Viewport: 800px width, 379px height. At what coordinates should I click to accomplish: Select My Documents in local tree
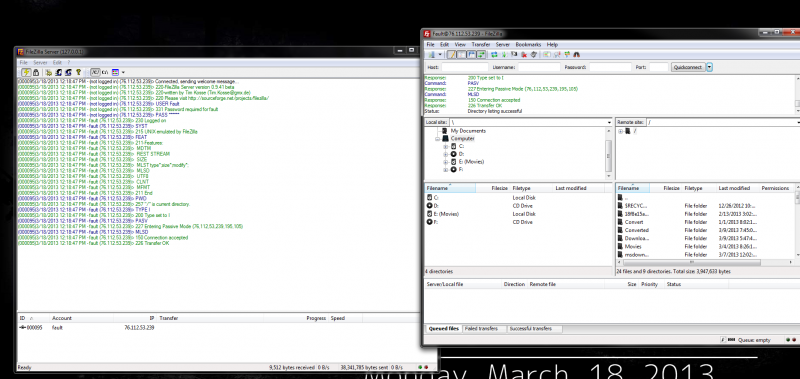point(468,131)
